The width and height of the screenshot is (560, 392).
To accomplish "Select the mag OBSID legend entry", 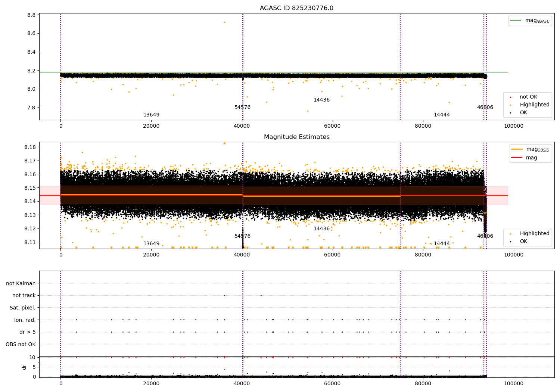I will coord(531,149).
